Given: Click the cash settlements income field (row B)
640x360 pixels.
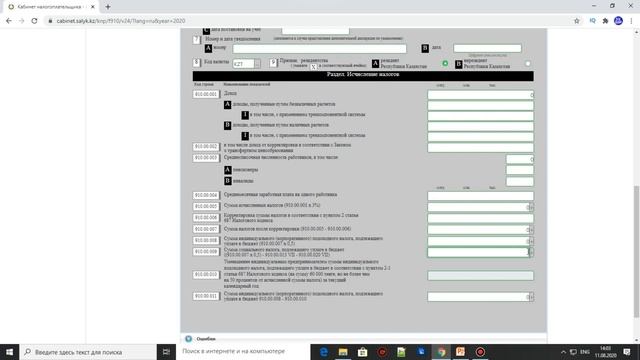Looking at the screenshot, I should point(480,126).
